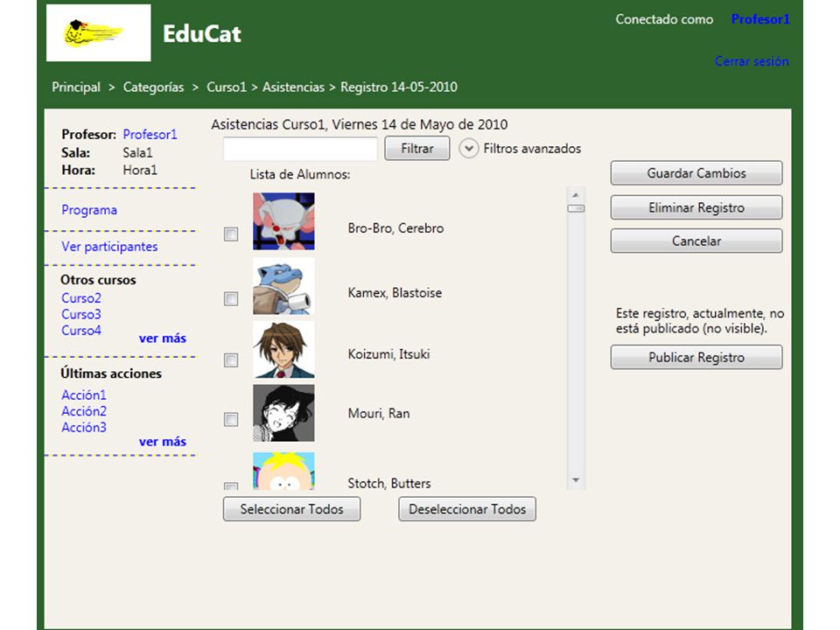The image size is (840, 630).
Task: Go to Principal breadcrumb
Action: (76, 87)
